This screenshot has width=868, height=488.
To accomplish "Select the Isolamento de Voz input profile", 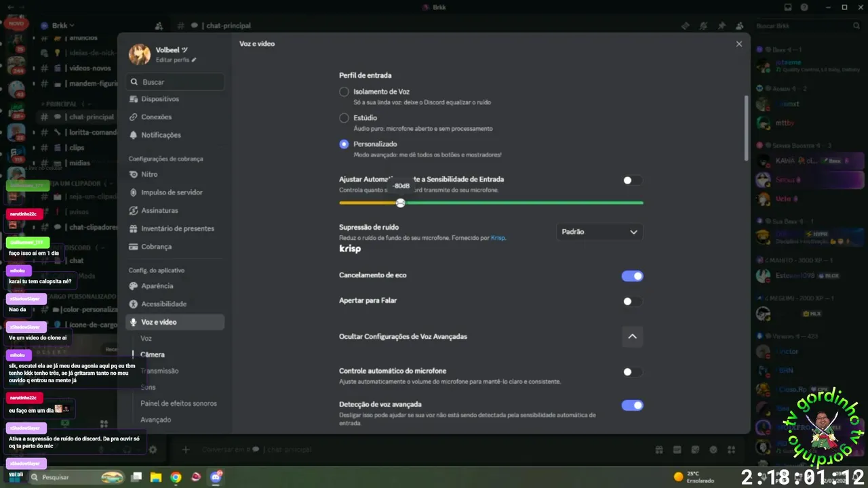I will 344,91.
